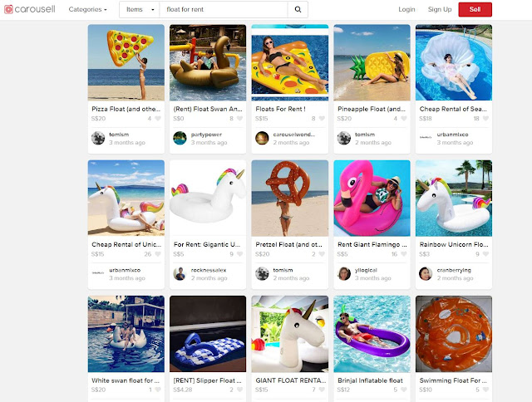The image size is (532, 402).
Task: Click yllogical profile avatar
Action: click(344, 274)
